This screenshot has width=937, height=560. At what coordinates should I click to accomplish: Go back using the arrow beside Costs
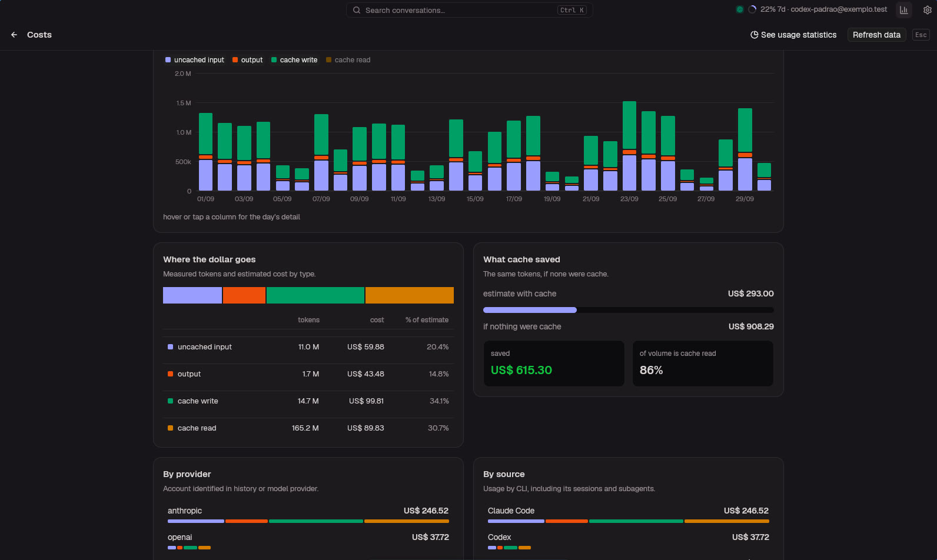(14, 35)
